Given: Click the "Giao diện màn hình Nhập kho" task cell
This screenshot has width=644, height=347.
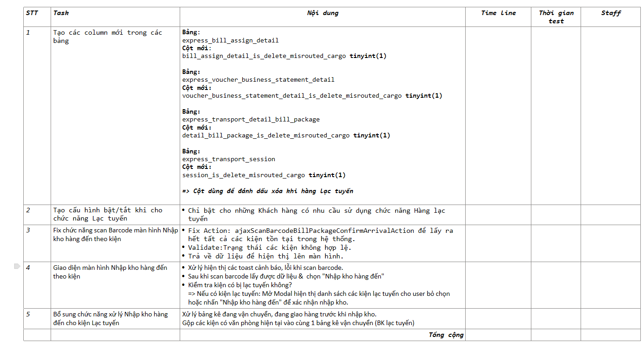Looking at the screenshot, I should click(110, 272).
